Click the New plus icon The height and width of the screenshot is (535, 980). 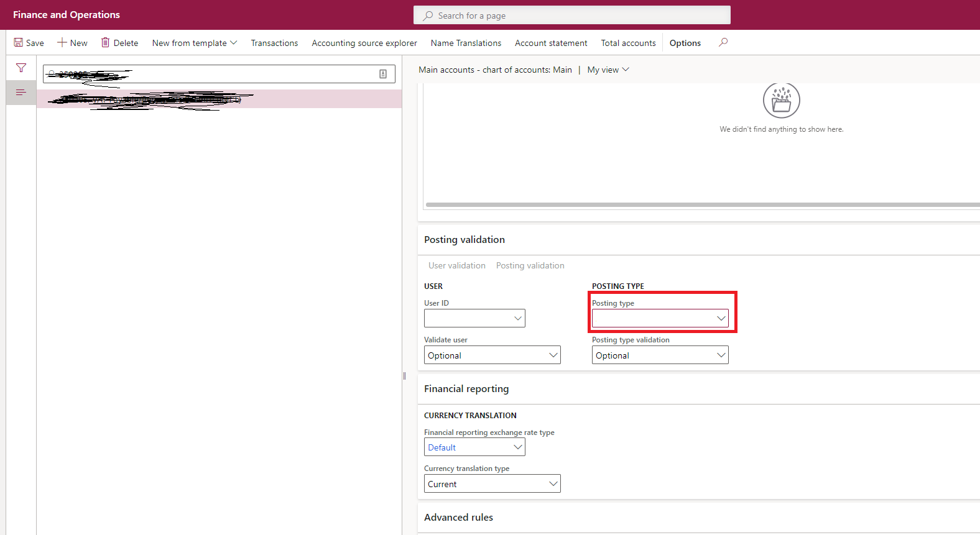click(x=62, y=42)
